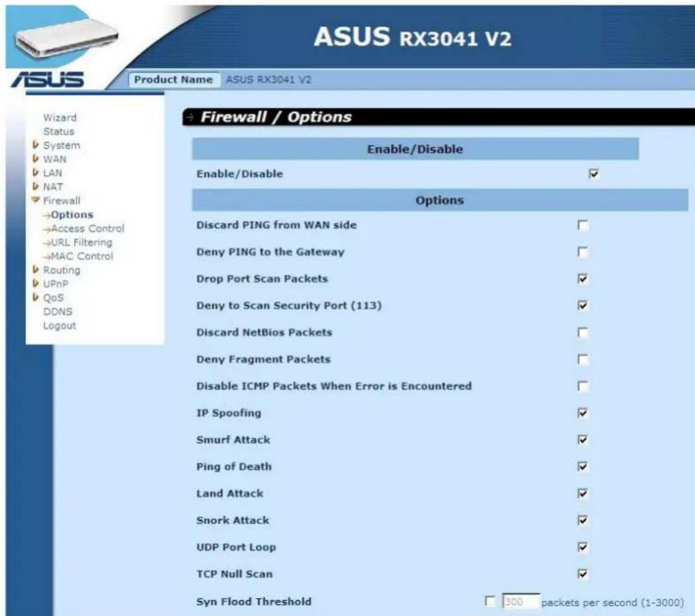695x616 pixels.
Task: Click the Product Name label tab
Action: click(x=173, y=80)
